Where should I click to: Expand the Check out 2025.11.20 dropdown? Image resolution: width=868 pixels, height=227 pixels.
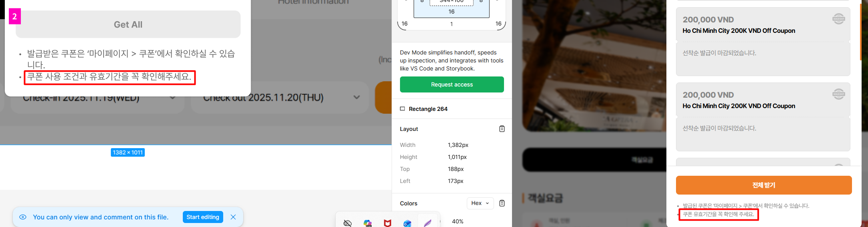[356, 97]
